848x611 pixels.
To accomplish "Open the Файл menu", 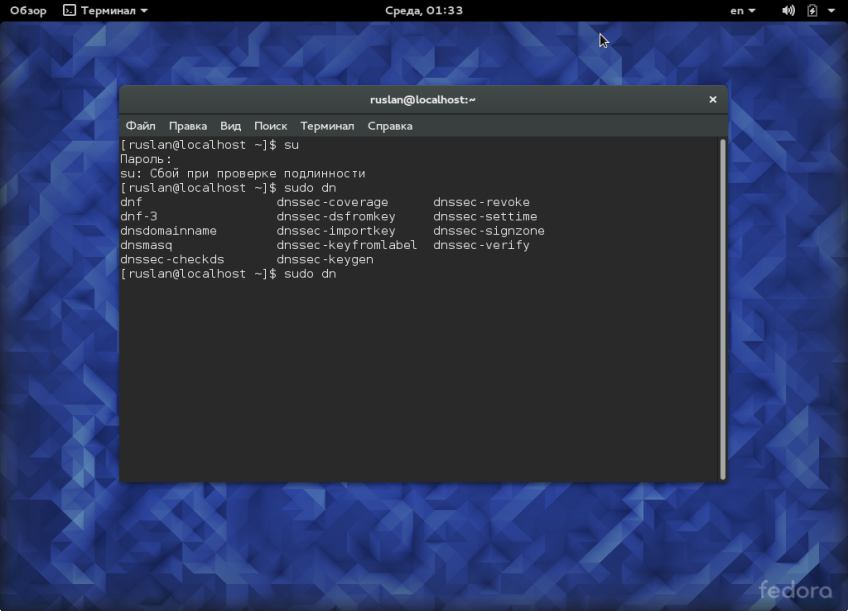I will [x=141, y=126].
